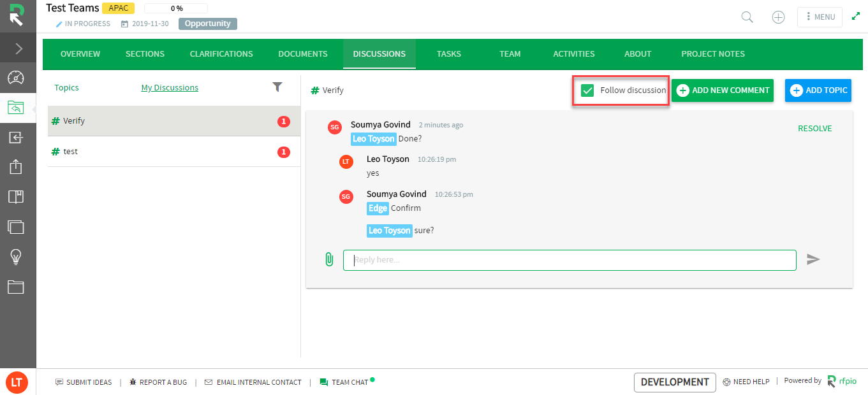Click the Need Help link
868x395 pixels.
[x=746, y=382]
